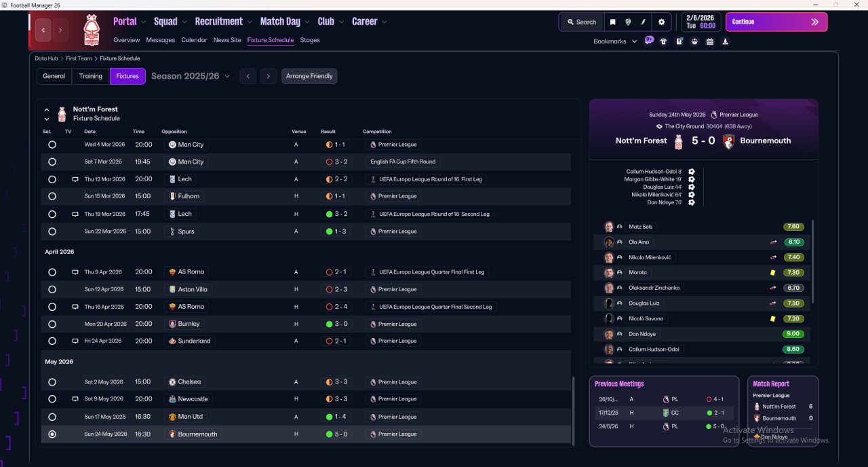
Task: Click the Search button
Action: (x=582, y=22)
